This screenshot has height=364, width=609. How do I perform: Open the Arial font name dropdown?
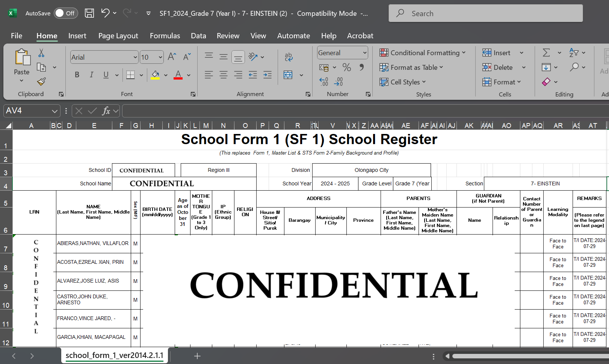tap(135, 57)
